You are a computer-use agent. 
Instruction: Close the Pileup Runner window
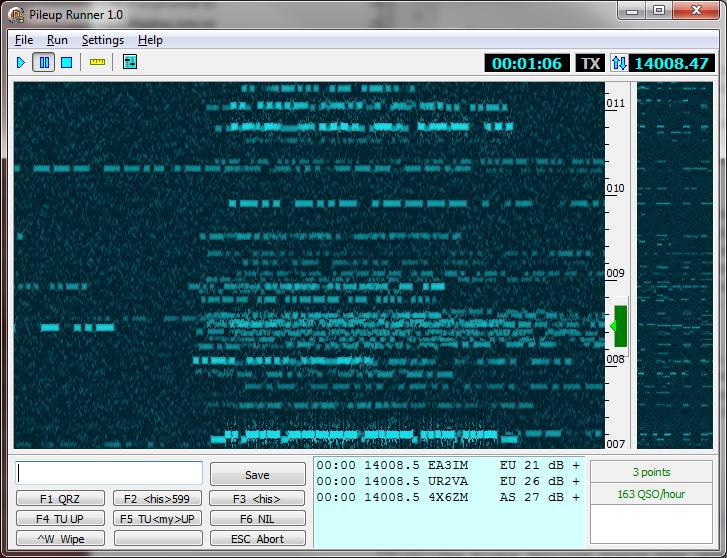point(696,11)
